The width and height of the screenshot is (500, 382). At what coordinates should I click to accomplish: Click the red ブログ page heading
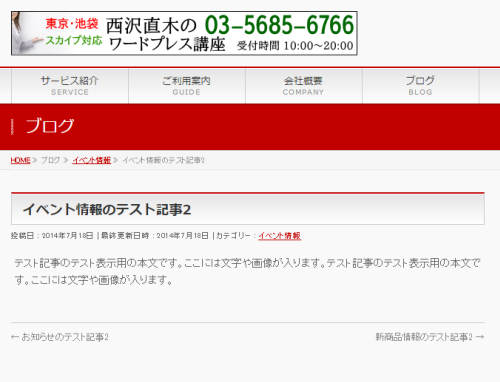[x=50, y=126]
